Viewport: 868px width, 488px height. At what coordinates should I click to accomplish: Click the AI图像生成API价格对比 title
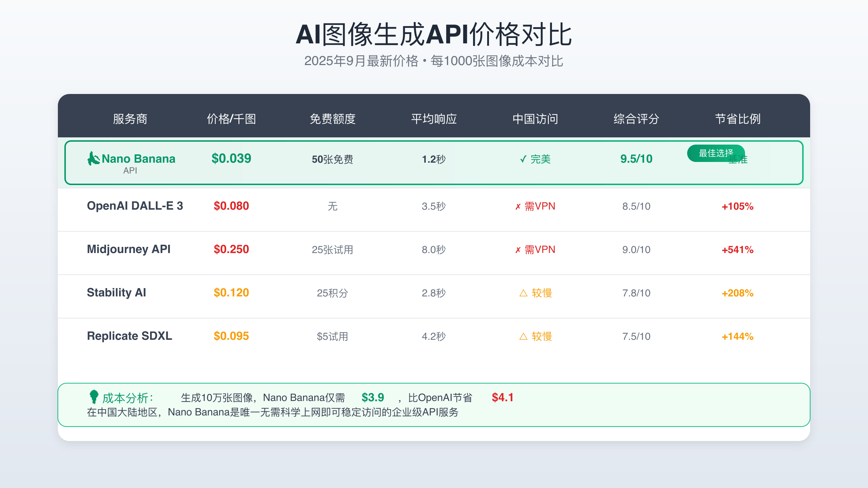click(x=434, y=34)
